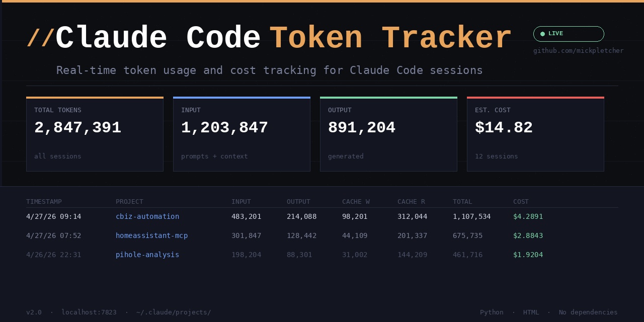
Task: Select the EST. COST card
Action: coord(535,134)
